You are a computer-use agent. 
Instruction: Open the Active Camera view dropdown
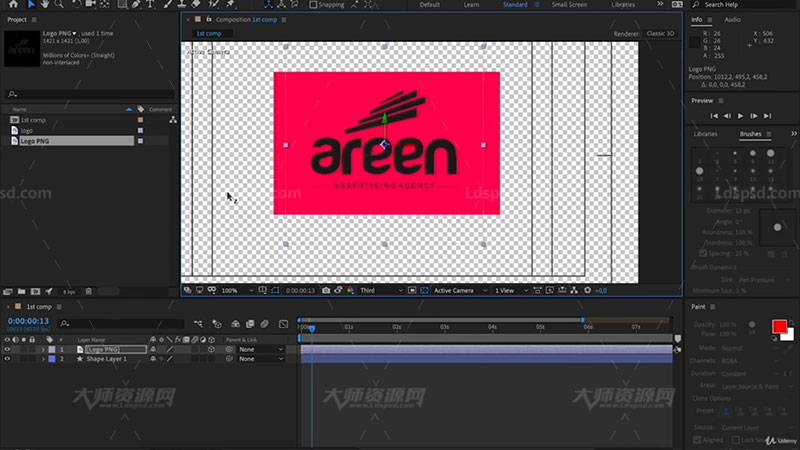[x=460, y=290]
